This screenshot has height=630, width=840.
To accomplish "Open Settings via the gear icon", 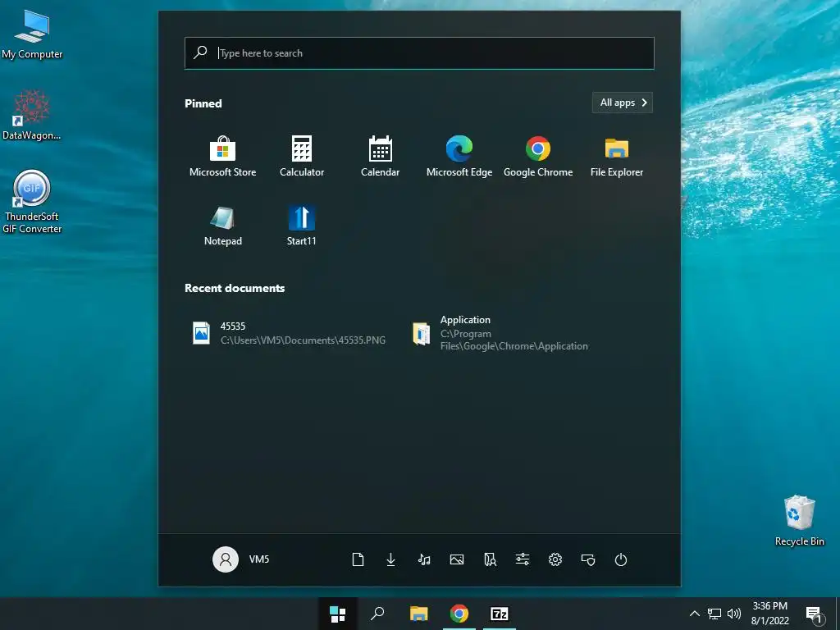I will coord(555,559).
